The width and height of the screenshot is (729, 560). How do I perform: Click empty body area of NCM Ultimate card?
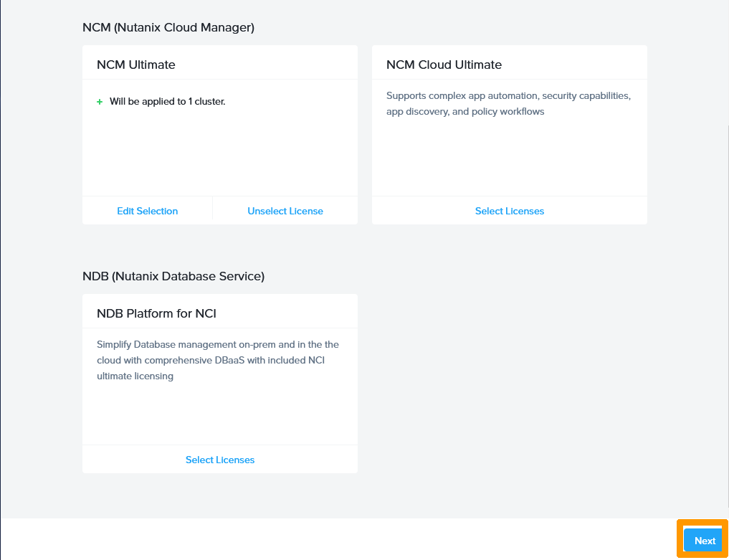tap(219, 154)
